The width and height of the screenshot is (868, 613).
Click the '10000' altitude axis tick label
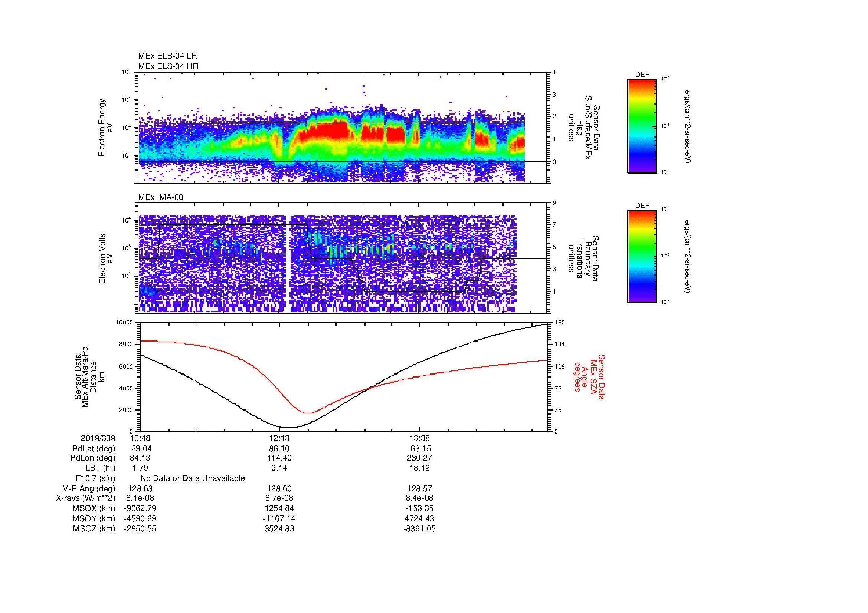coord(124,323)
